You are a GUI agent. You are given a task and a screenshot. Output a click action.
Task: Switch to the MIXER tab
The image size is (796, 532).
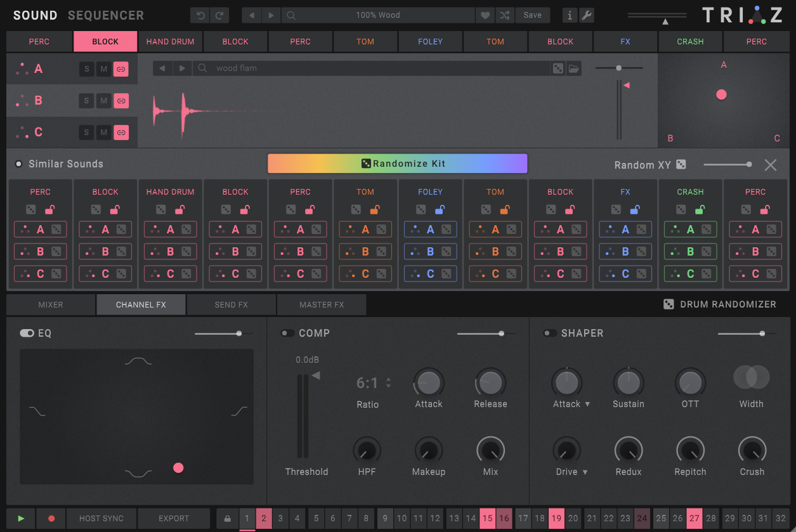pyautogui.click(x=51, y=305)
